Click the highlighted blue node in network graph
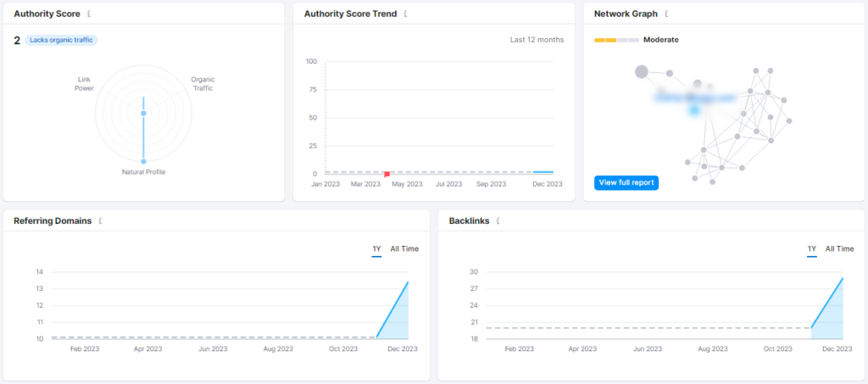 coord(693,111)
